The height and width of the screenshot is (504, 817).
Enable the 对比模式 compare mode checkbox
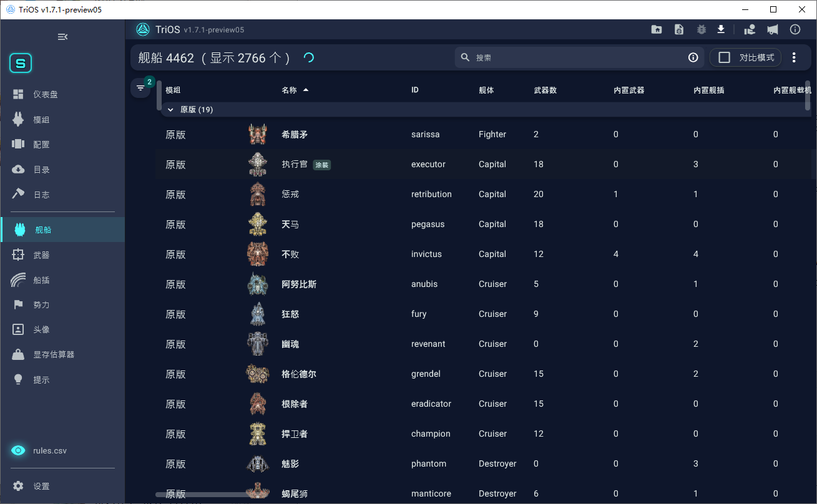(725, 57)
